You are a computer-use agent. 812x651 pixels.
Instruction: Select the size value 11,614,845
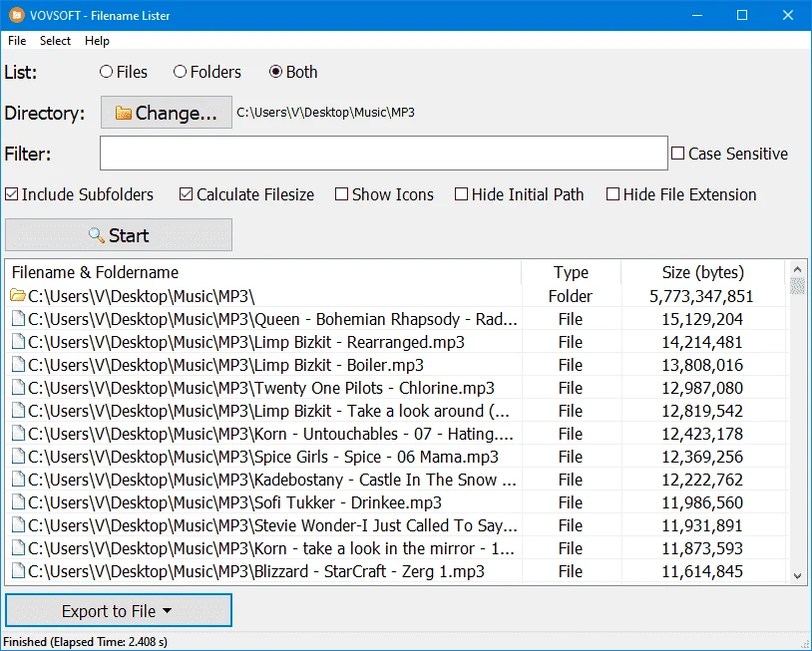702,571
